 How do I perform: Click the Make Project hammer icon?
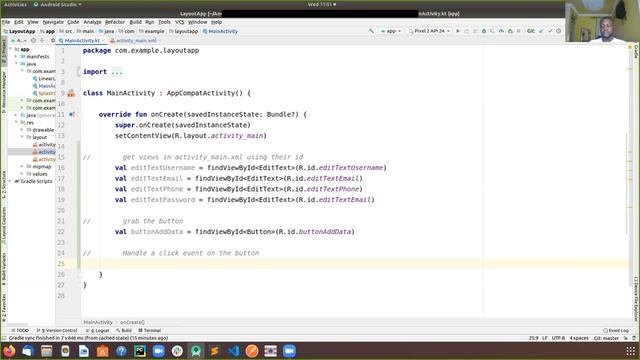[371, 31]
